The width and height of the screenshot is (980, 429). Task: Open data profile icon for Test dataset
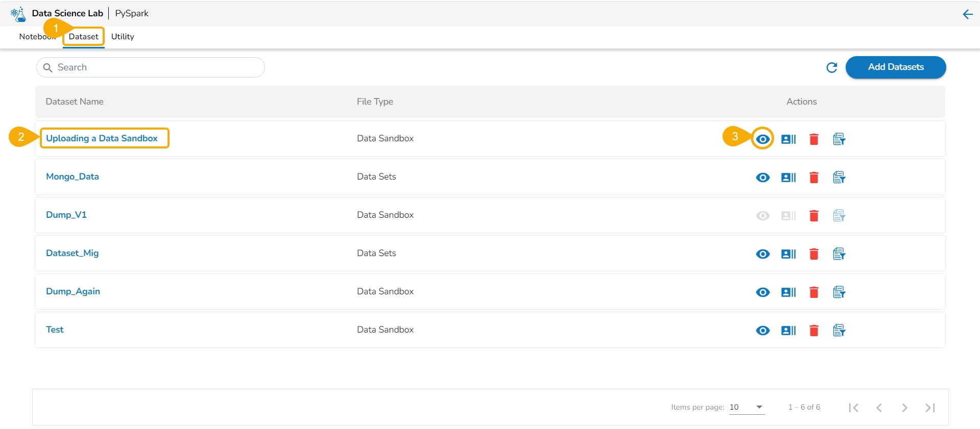[x=788, y=331]
